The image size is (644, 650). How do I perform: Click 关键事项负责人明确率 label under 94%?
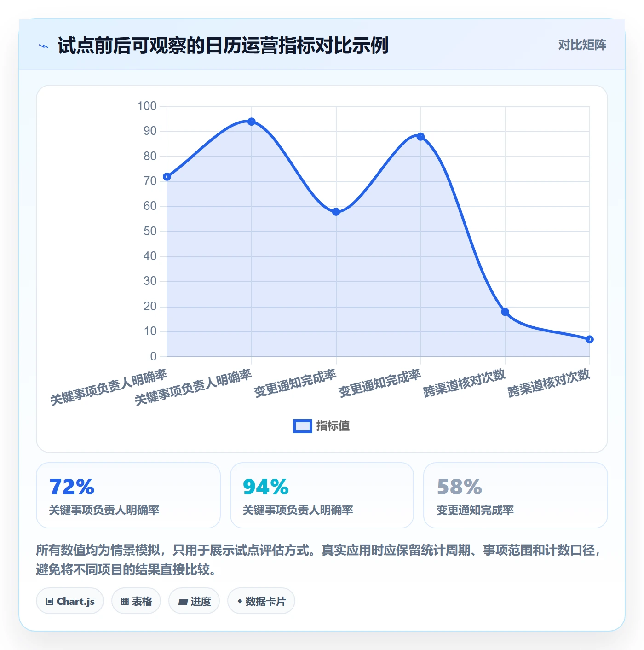point(298,510)
